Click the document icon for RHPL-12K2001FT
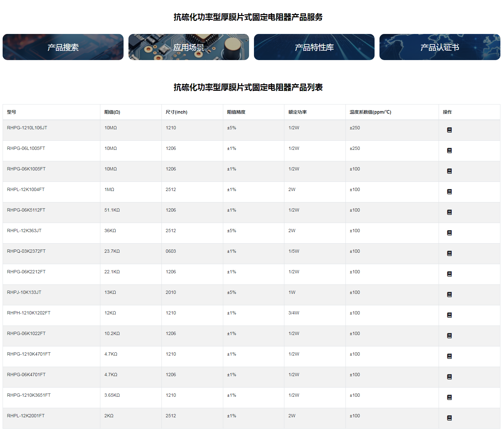 (x=449, y=418)
